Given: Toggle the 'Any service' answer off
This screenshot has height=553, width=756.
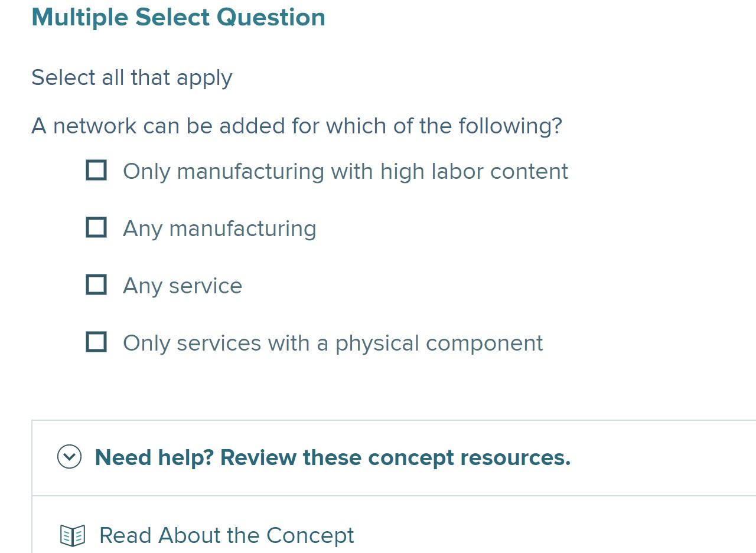Looking at the screenshot, I should [96, 284].
